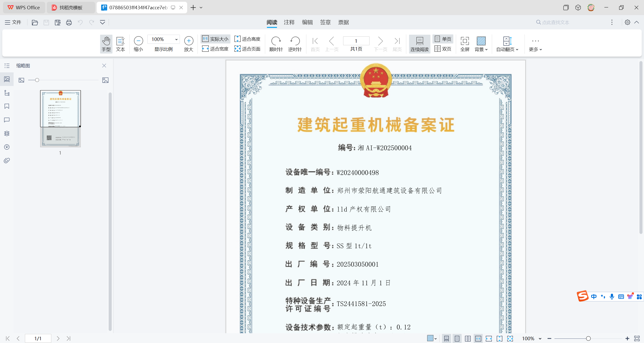Click the microphone icon in IME bar
This screenshot has height=343, width=644.
[612, 297]
